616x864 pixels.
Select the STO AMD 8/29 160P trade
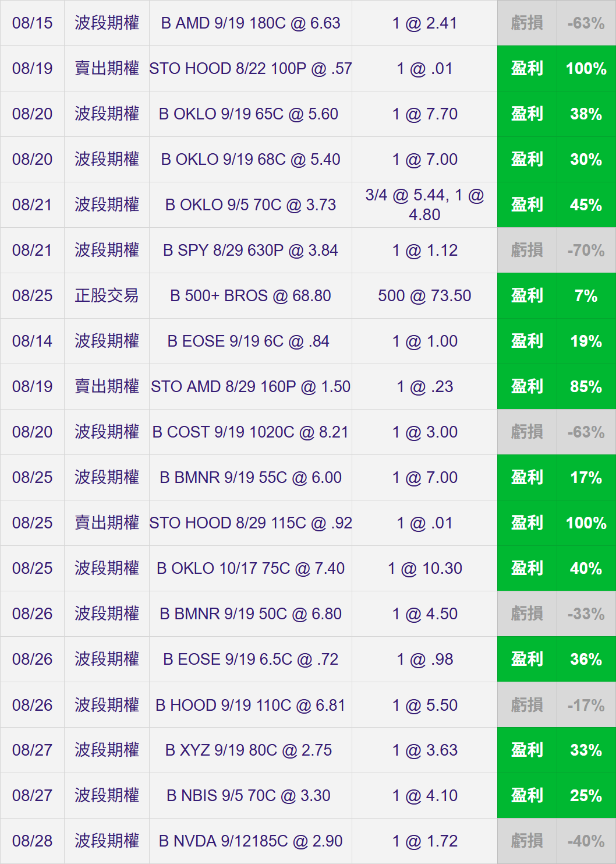250,387
